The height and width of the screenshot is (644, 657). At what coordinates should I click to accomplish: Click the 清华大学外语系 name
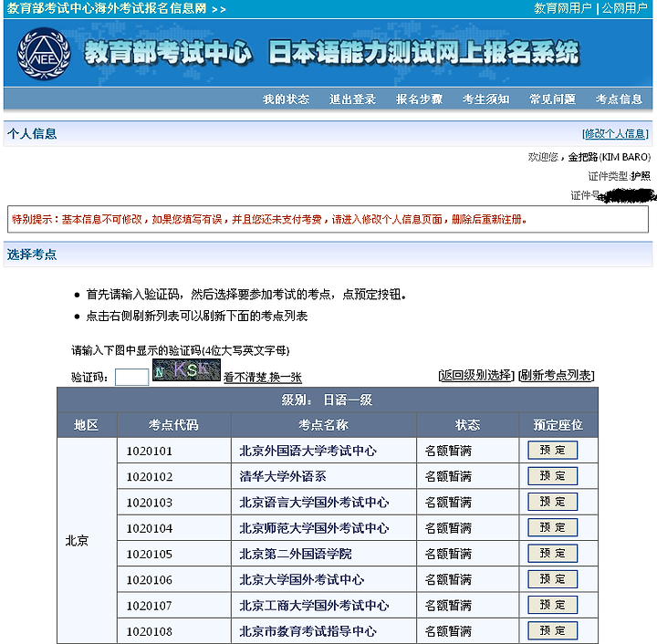tap(283, 476)
